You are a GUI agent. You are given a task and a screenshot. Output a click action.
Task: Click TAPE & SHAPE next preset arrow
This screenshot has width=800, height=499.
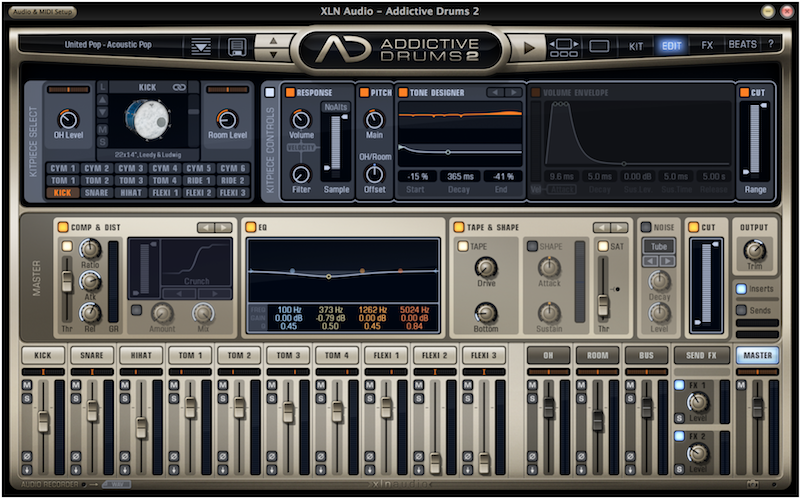click(619, 227)
